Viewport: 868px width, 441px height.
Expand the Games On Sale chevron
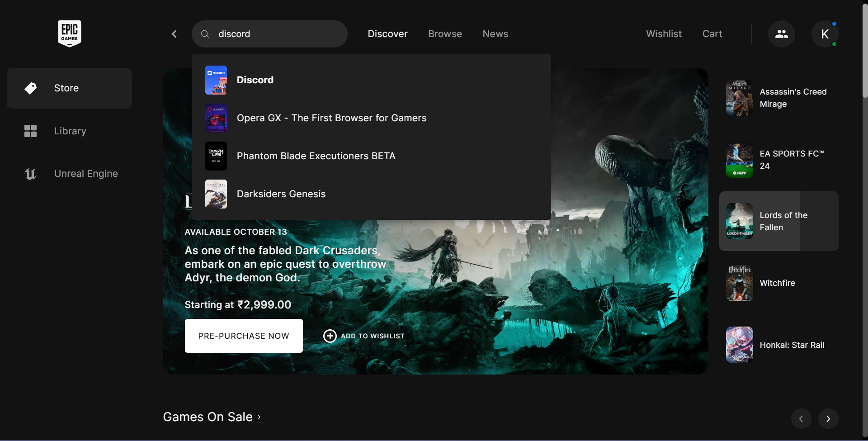pyautogui.click(x=259, y=417)
